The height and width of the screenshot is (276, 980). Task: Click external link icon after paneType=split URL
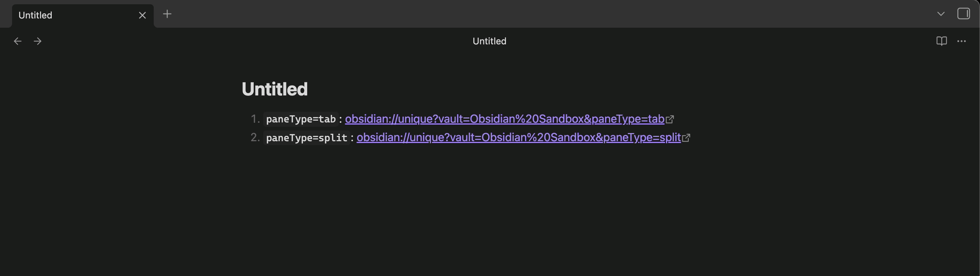click(686, 138)
